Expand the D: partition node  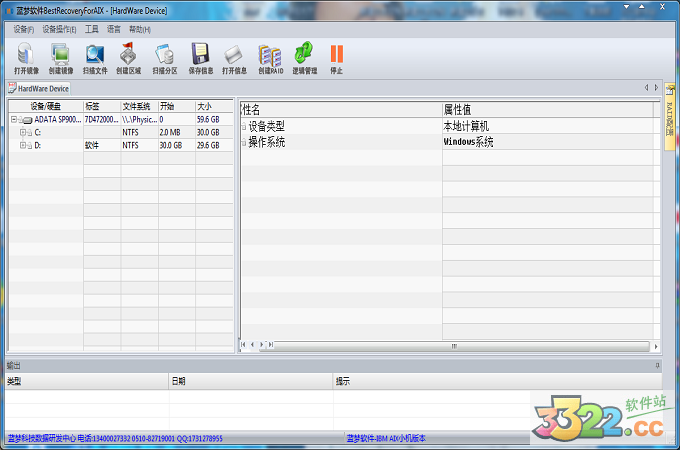click(23, 146)
